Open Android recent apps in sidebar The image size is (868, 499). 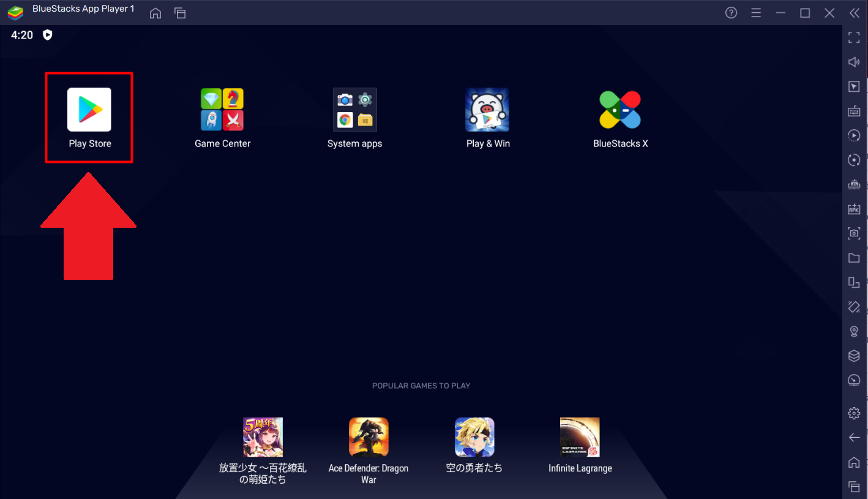pos(854,487)
